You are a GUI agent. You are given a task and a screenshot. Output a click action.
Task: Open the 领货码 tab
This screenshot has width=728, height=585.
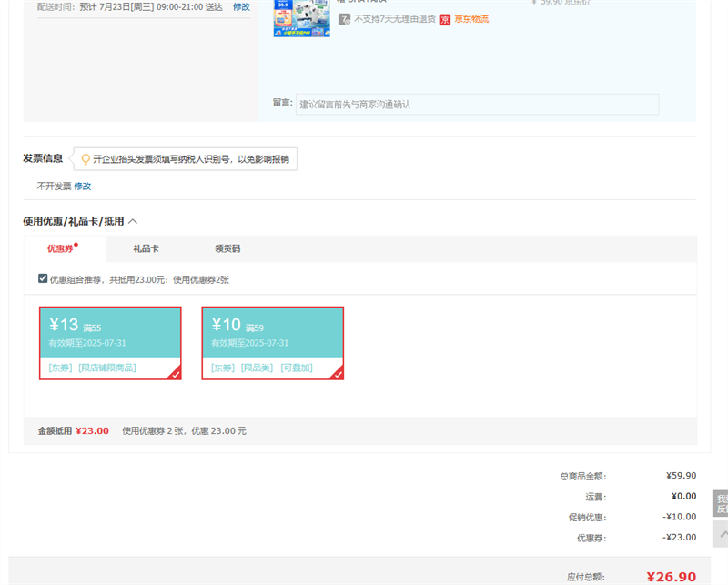coord(227,248)
